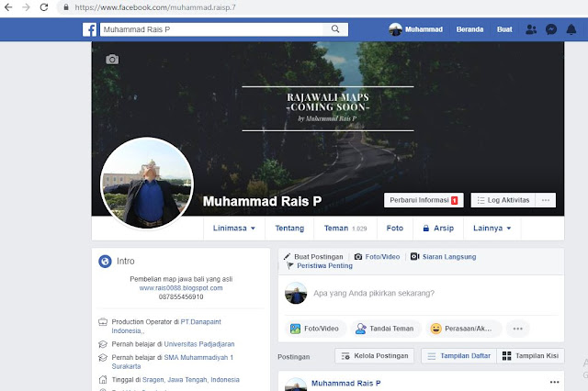Click the Peristiwa Penting flag option
588x391 pixels.
(320, 265)
